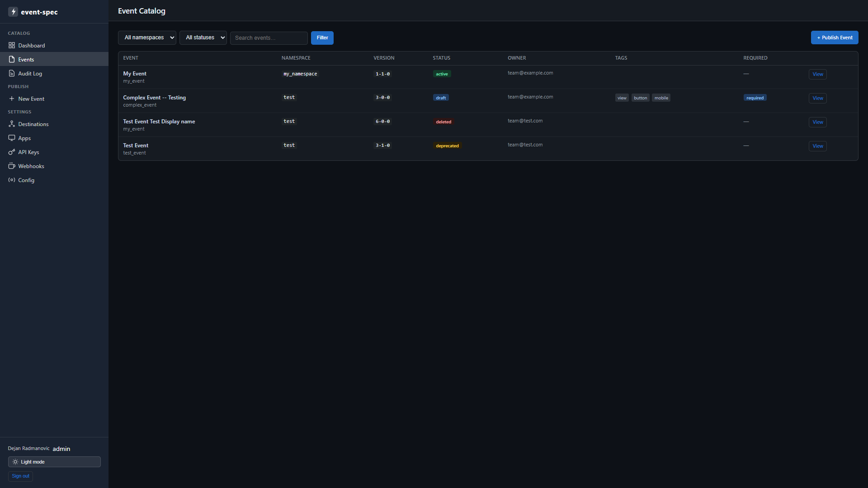Toggle Light mode theme
868x488 pixels.
[x=54, y=462]
